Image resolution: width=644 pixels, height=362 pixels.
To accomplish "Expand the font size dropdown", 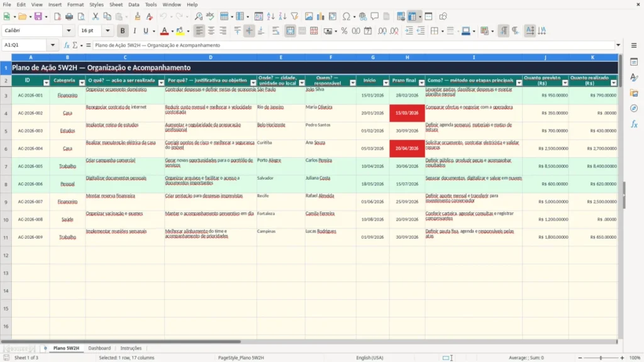I will 108,31.
